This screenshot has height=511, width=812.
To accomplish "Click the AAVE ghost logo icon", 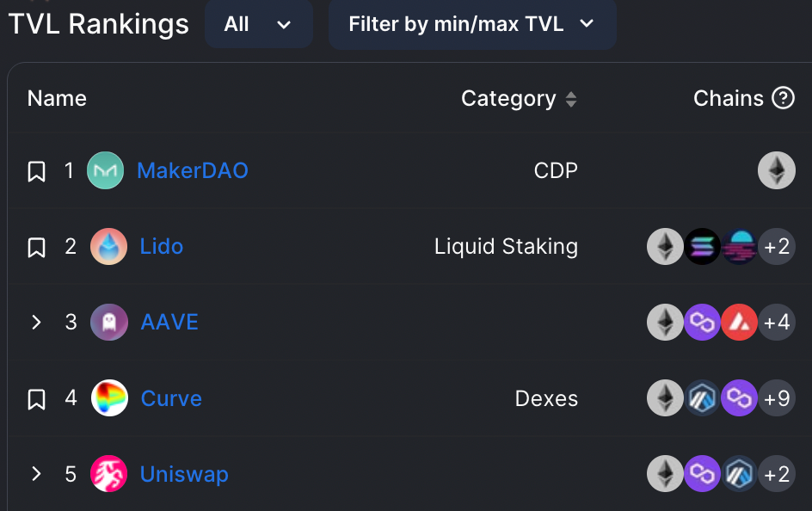I will pyautogui.click(x=108, y=322).
